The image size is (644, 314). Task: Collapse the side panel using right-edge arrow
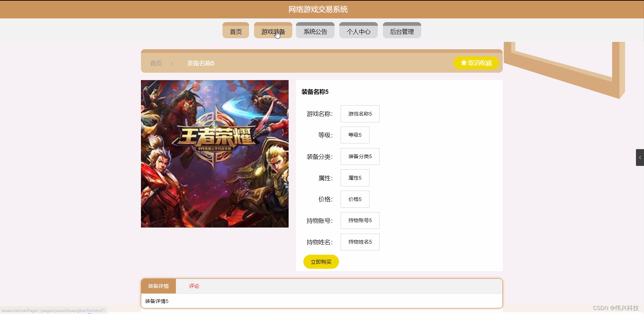[x=640, y=158]
